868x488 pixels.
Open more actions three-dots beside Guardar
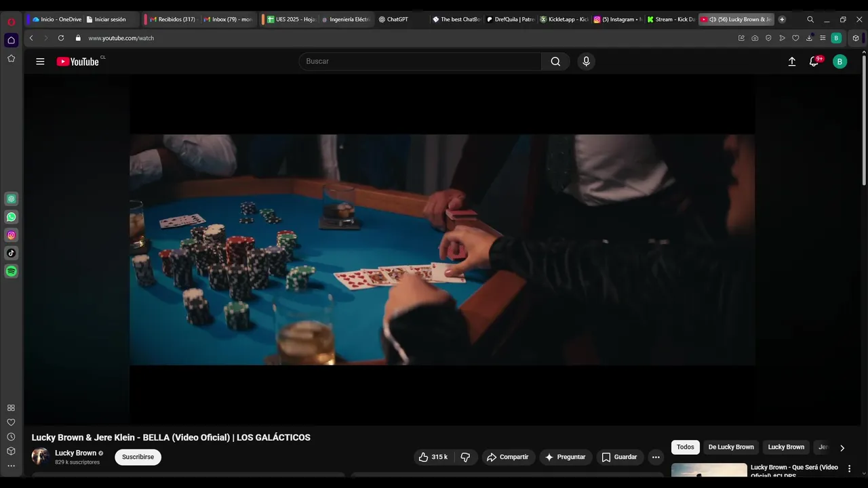pyautogui.click(x=656, y=457)
